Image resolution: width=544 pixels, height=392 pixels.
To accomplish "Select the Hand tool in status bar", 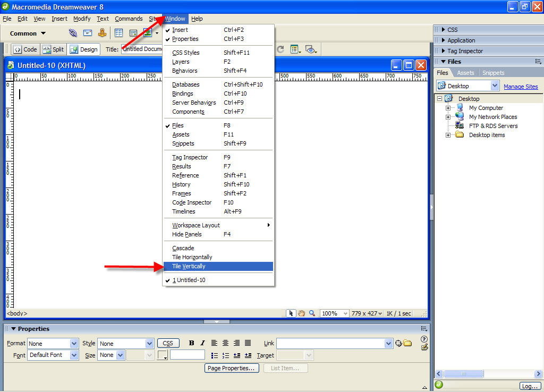I will (302, 313).
